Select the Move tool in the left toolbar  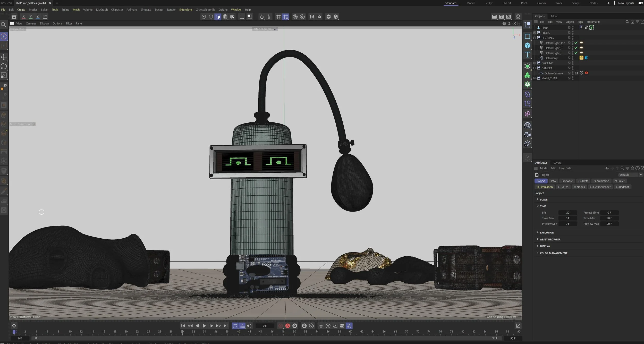4,57
